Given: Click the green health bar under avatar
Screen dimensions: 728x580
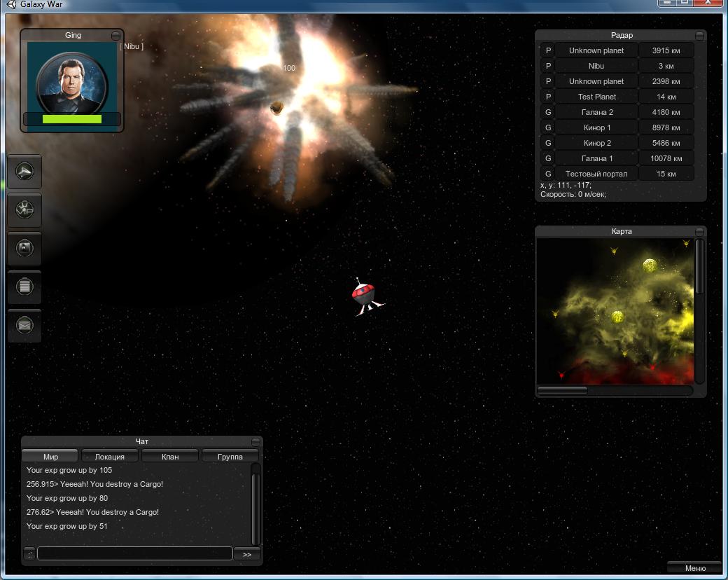Looking at the screenshot, I should (72, 119).
